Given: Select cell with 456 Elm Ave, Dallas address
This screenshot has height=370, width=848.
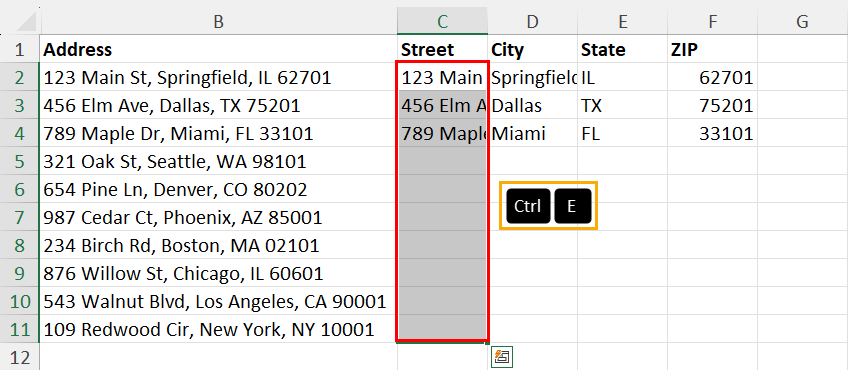Looking at the screenshot, I should click(218, 105).
